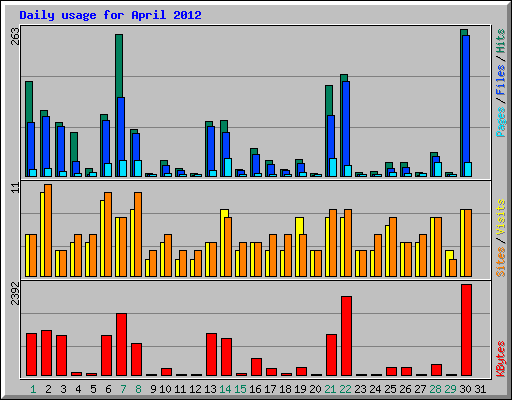This screenshot has height=400, width=512.
Task: Click day label 18 on the x-axis
Action: click(x=285, y=389)
